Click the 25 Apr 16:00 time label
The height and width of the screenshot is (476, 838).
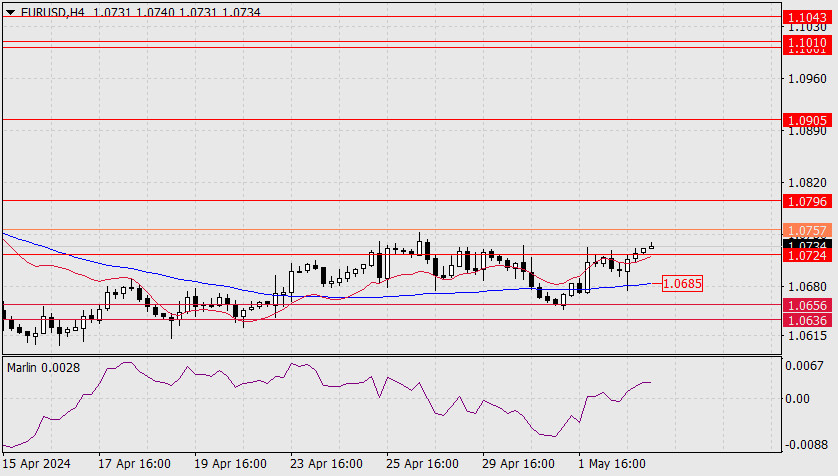422,463
